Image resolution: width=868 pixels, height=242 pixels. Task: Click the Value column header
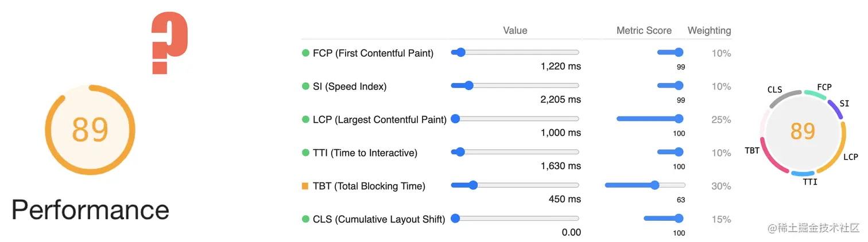(x=515, y=30)
